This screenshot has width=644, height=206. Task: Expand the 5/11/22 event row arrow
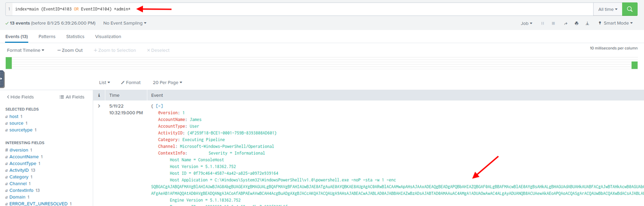coord(99,106)
